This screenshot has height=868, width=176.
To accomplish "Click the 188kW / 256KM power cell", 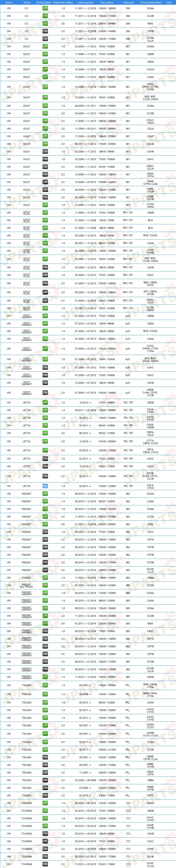I will 107,121.
